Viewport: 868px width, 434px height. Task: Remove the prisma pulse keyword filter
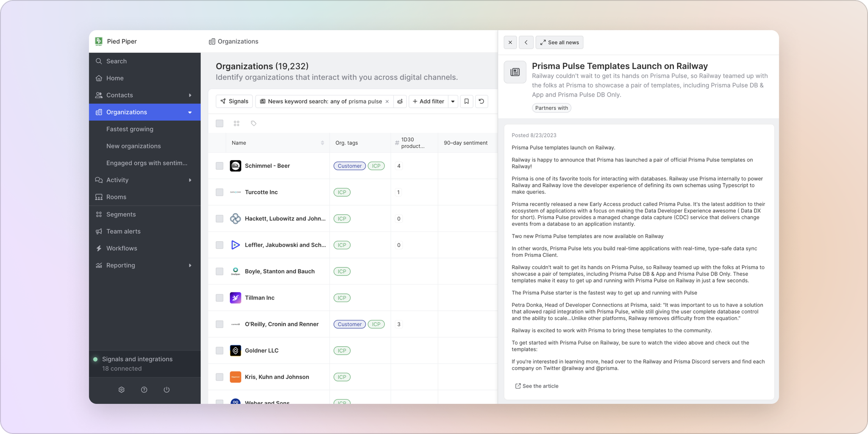(387, 101)
